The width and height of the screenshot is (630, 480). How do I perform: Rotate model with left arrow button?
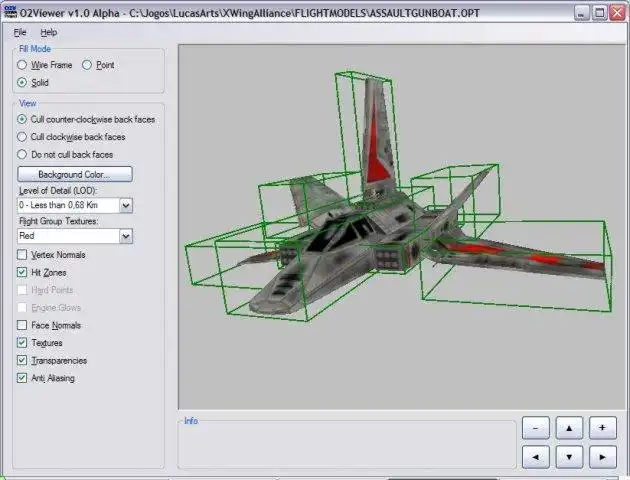pyautogui.click(x=536, y=457)
